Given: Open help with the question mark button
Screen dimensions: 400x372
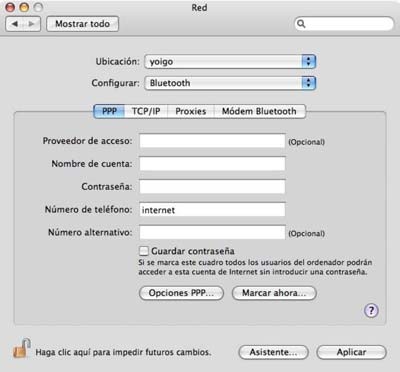Looking at the screenshot, I should [371, 311].
